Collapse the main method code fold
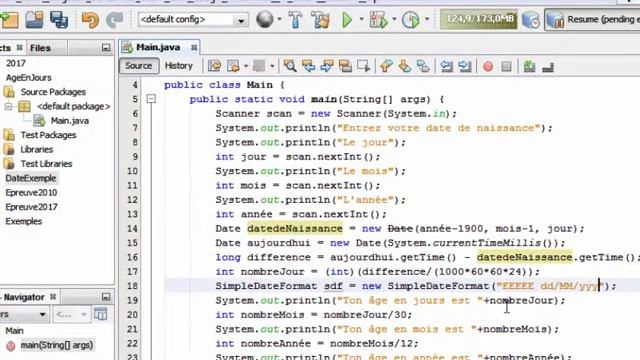 coord(151,99)
